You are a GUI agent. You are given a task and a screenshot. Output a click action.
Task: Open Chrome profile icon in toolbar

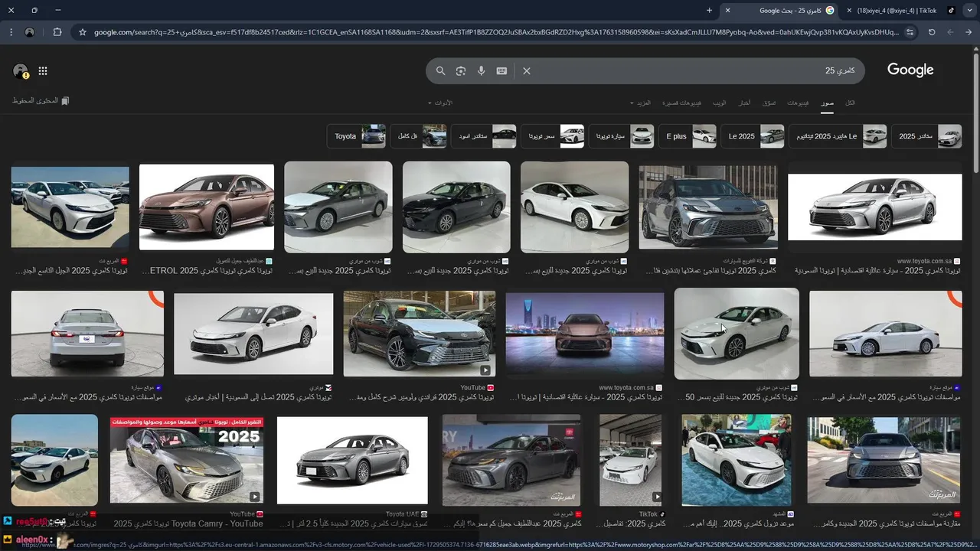pyautogui.click(x=29, y=32)
